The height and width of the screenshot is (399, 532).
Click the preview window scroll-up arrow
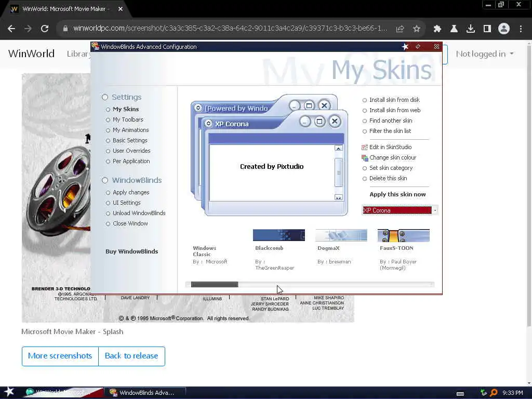338,148
